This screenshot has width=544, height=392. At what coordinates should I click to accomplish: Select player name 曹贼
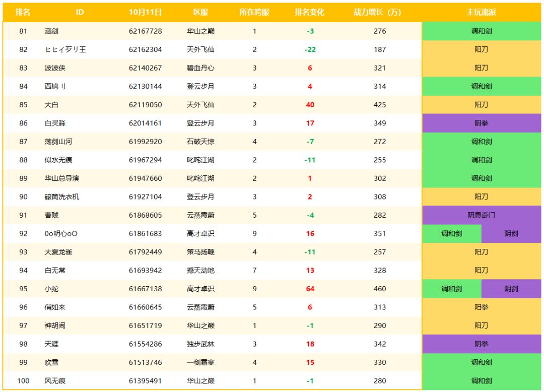point(51,215)
